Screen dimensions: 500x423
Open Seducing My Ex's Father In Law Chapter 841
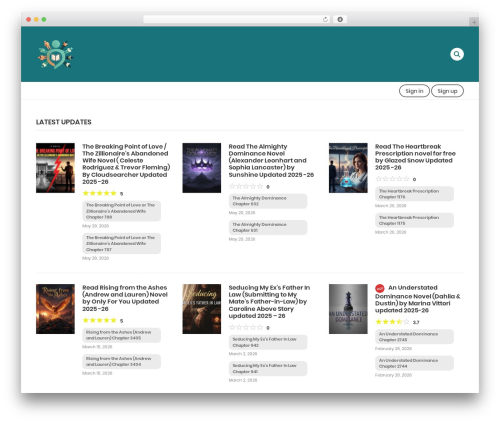coord(268,369)
